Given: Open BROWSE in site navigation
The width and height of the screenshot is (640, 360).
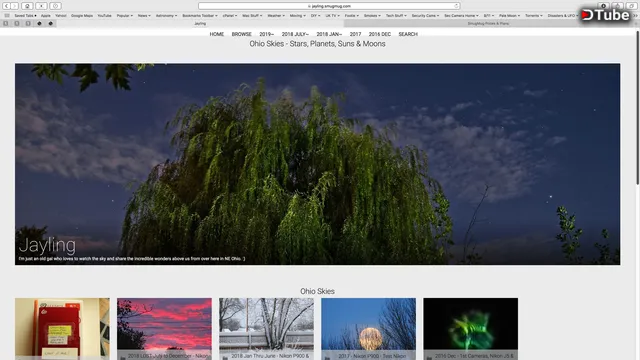Looking at the screenshot, I should click(x=242, y=34).
